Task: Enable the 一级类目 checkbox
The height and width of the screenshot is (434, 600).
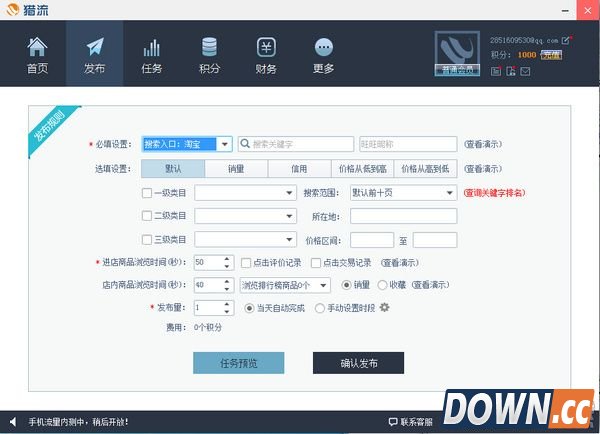Action: coord(147,193)
